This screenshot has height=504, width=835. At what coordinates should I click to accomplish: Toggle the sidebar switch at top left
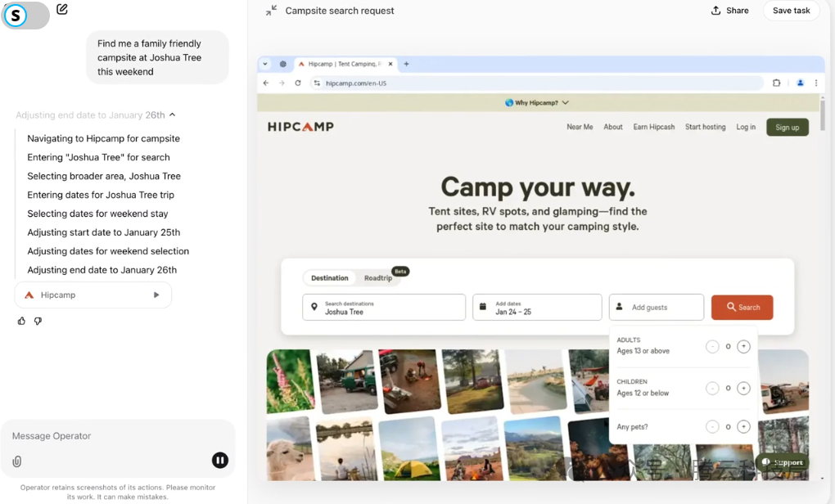click(x=25, y=15)
